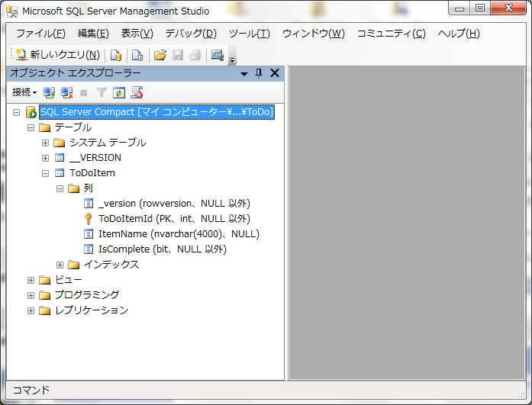Open the デバッグ(D) menu
The height and width of the screenshot is (405, 532).
pos(191,34)
